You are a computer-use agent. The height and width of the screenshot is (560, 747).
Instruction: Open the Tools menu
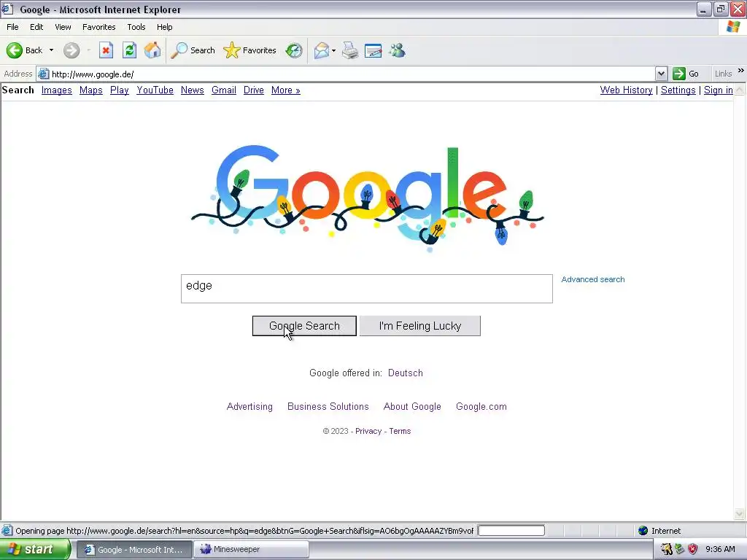(136, 27)
